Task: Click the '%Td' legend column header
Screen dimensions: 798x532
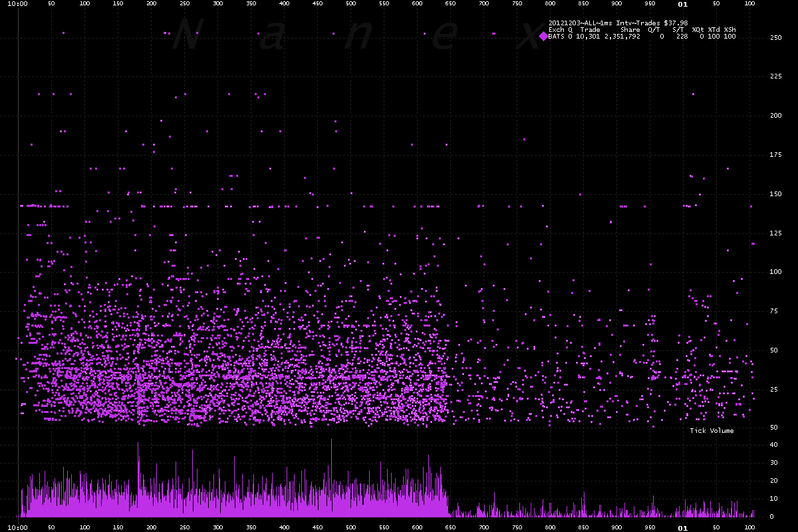Action: [714, 30]
